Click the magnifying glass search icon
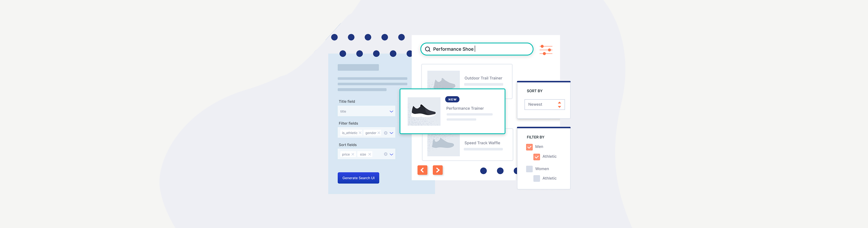868x228 pixels. [x=428, y=49]
